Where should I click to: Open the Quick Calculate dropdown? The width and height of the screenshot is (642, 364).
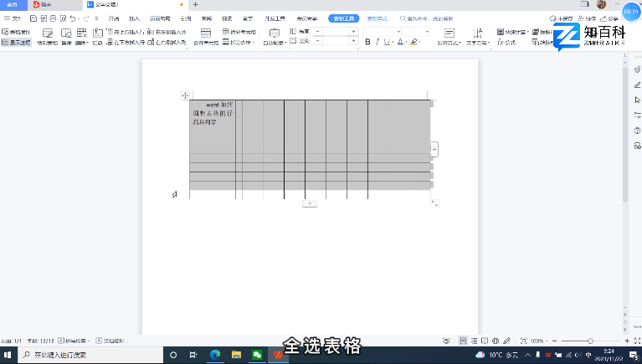pos(512,32)
